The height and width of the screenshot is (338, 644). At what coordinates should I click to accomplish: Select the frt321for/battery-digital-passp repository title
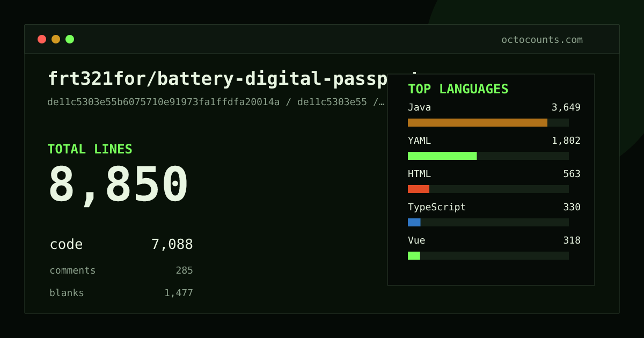point(217,79)
